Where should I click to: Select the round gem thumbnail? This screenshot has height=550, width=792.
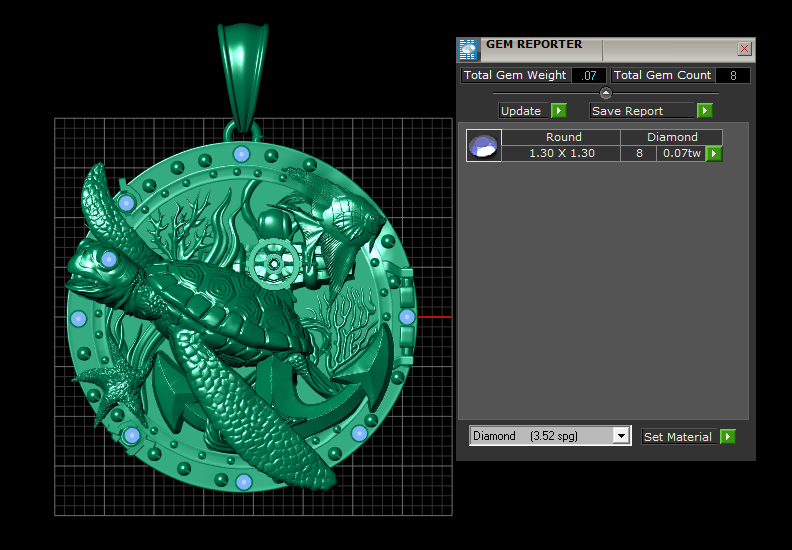483,145
